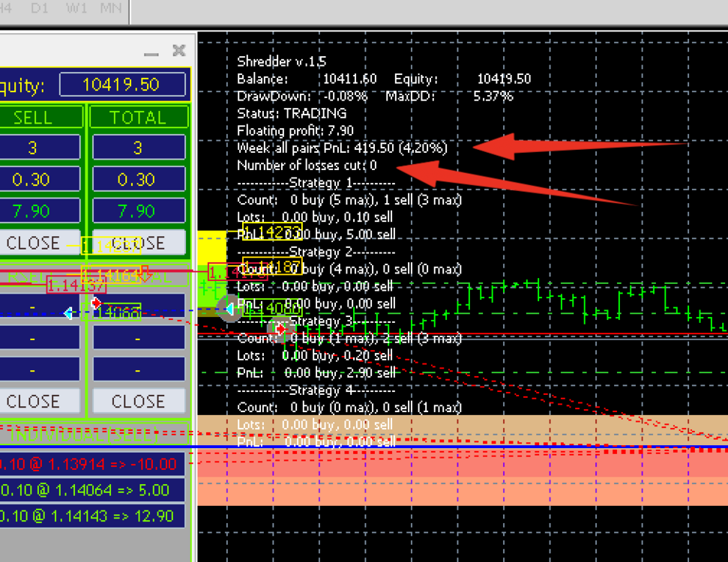Click TOTAL lots cell 0.30
Viewport: 728px width, 562px height.
point(139,179)
